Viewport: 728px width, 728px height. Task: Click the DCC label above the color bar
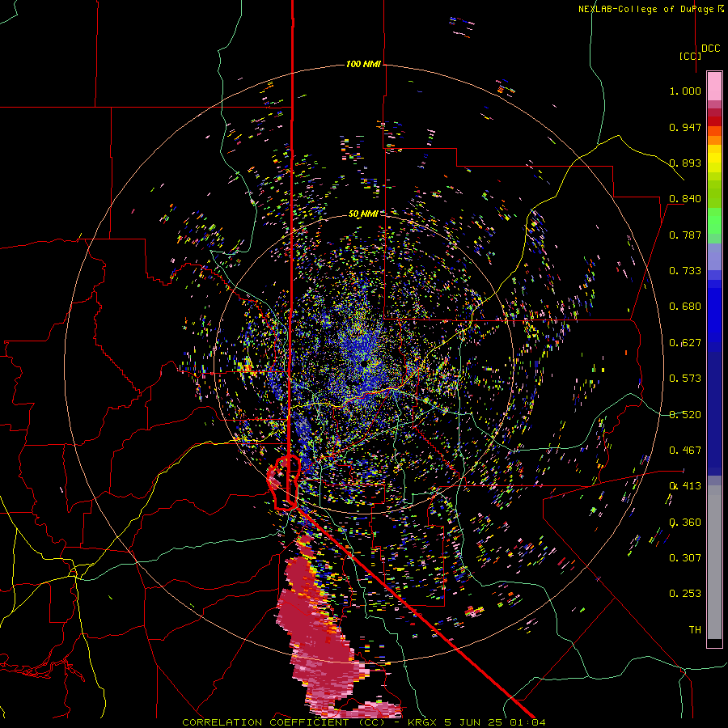coord(711,49)
